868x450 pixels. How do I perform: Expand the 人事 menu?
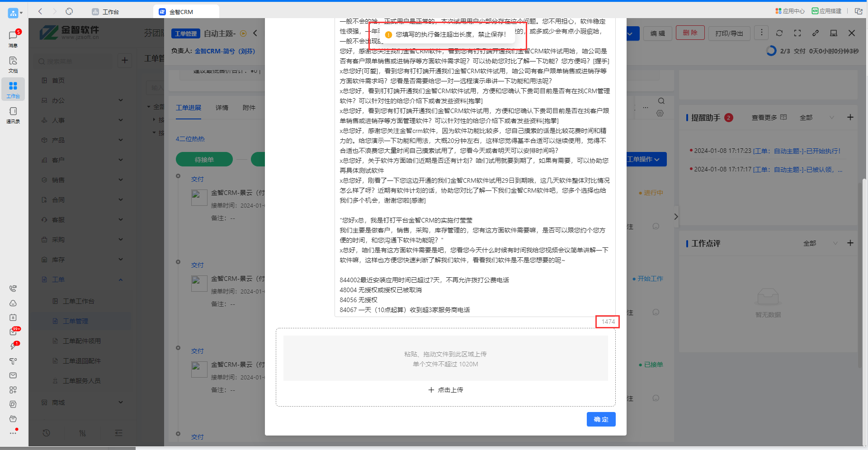[x=82, y=120]
